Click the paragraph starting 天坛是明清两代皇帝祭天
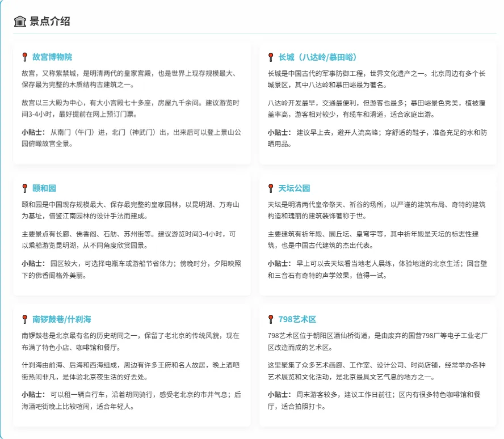The width and height of the screenshot is (504, 439). point(377,210)
